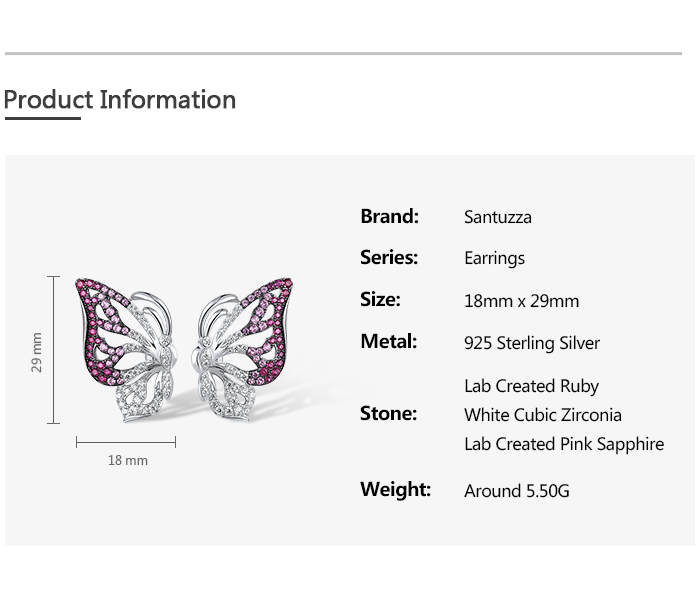Click the Brand: label

389,217
